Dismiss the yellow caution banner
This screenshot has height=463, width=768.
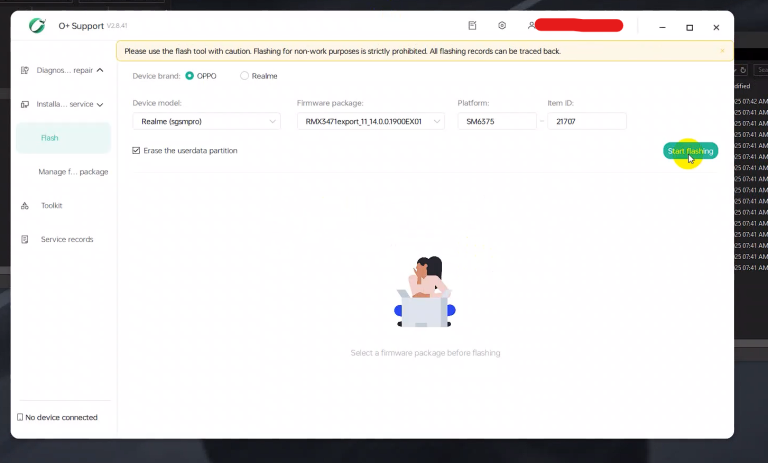722,50
